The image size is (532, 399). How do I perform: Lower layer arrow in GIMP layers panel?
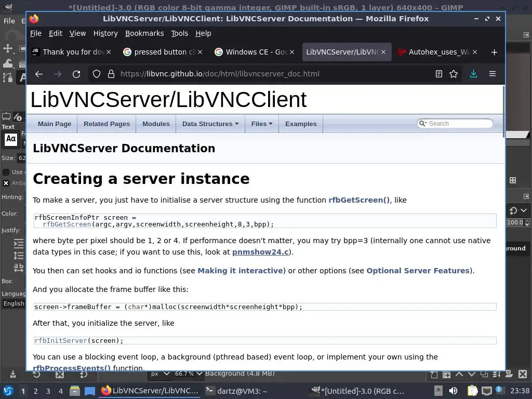pos(472,374)
